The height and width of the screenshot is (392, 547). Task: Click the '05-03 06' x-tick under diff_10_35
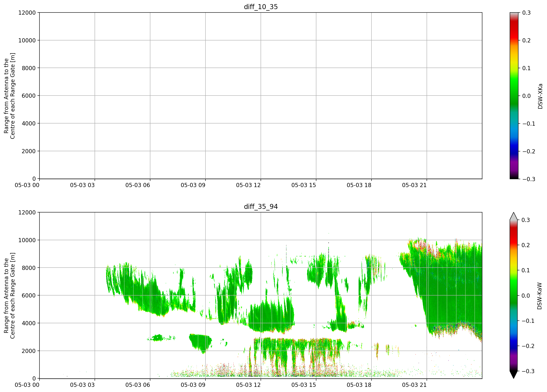click(138, 185)
